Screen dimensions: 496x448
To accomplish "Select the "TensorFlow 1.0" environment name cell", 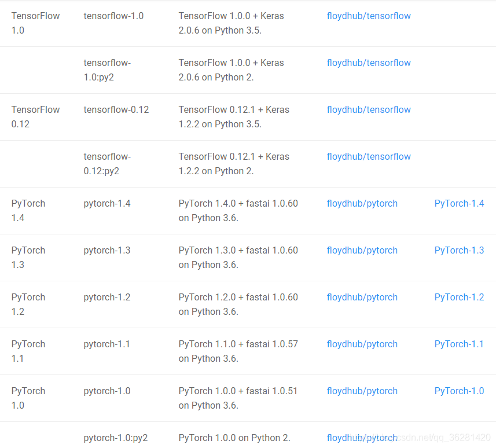I will [35, 23].
